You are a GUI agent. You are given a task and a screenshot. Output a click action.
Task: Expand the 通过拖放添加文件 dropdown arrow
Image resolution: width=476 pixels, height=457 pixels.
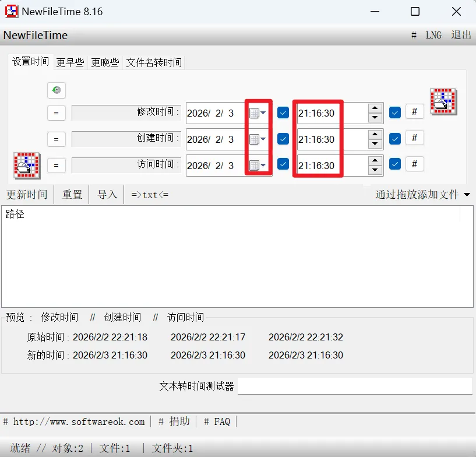[x=467, y=195]
